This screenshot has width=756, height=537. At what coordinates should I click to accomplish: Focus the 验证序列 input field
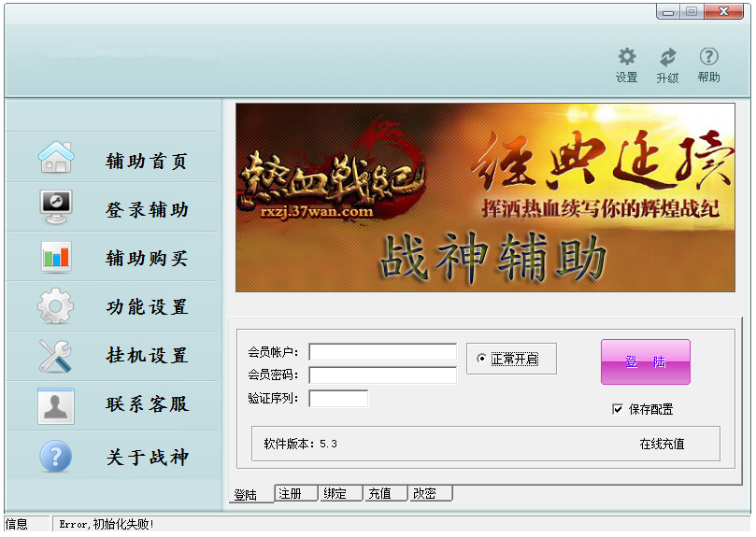tap(338, 398)
